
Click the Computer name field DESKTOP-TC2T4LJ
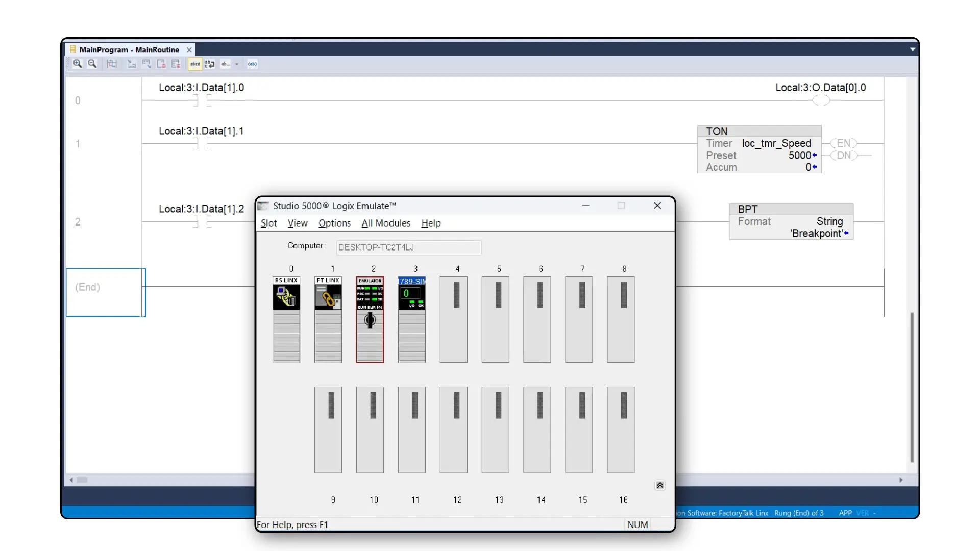point(408,247)
